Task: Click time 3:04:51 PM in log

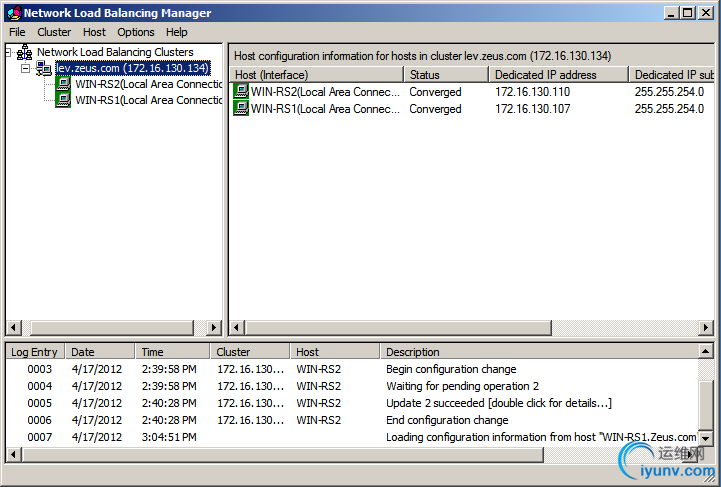Action: click(x=169, y=437)
